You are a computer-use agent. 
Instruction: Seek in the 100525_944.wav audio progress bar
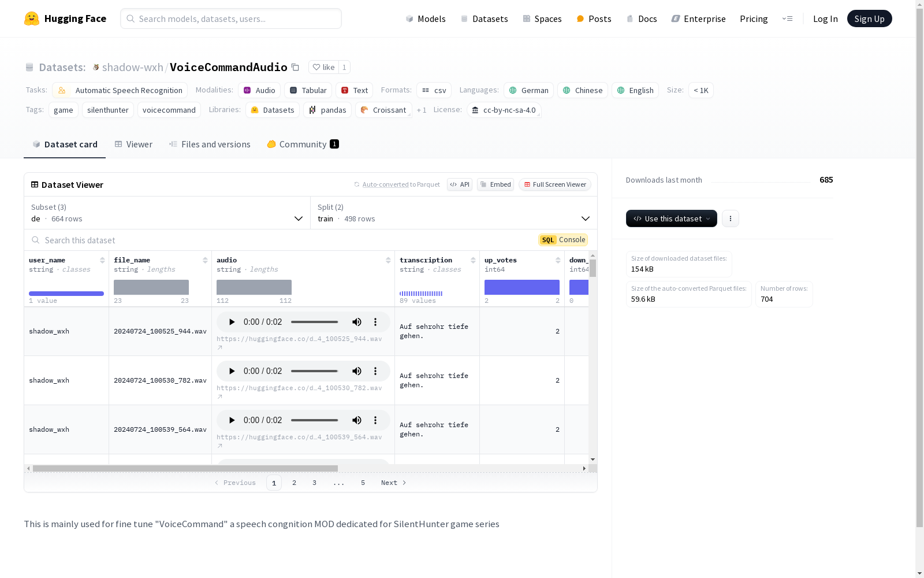[315, 322]
